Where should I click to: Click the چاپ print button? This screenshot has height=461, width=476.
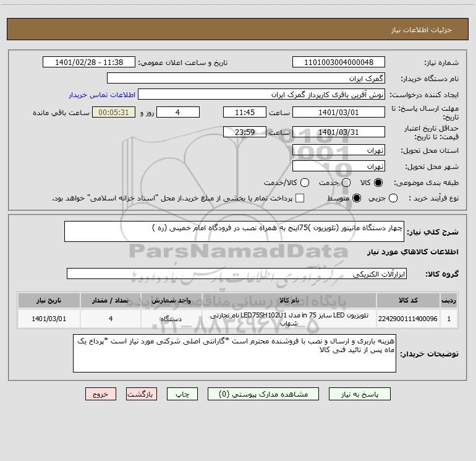click(x=182, y=394)
